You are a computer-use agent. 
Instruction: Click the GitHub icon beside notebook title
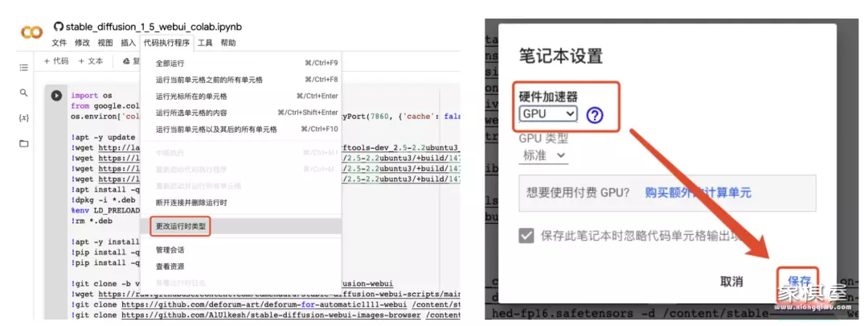coord(58,27)
